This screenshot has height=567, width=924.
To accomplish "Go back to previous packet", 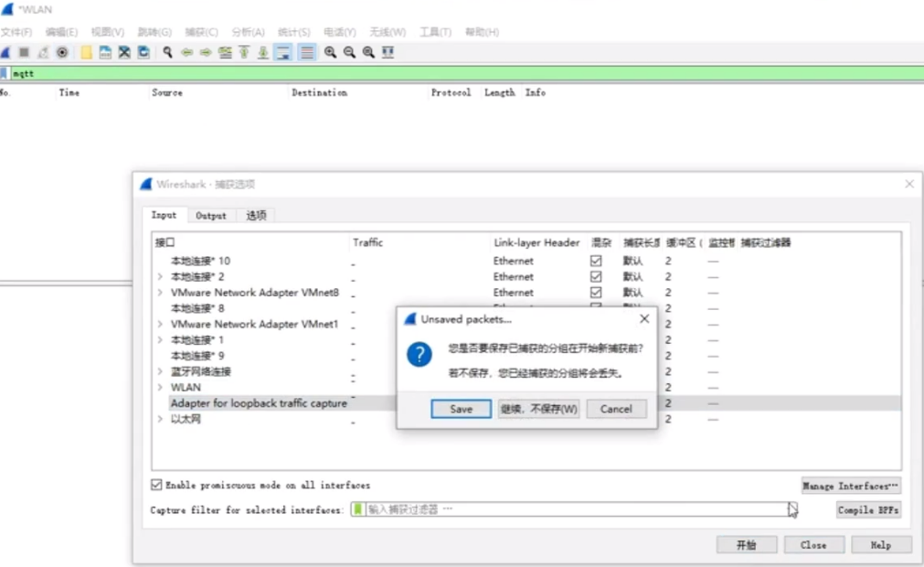I will pyautogui.click(x=186, y=52).
